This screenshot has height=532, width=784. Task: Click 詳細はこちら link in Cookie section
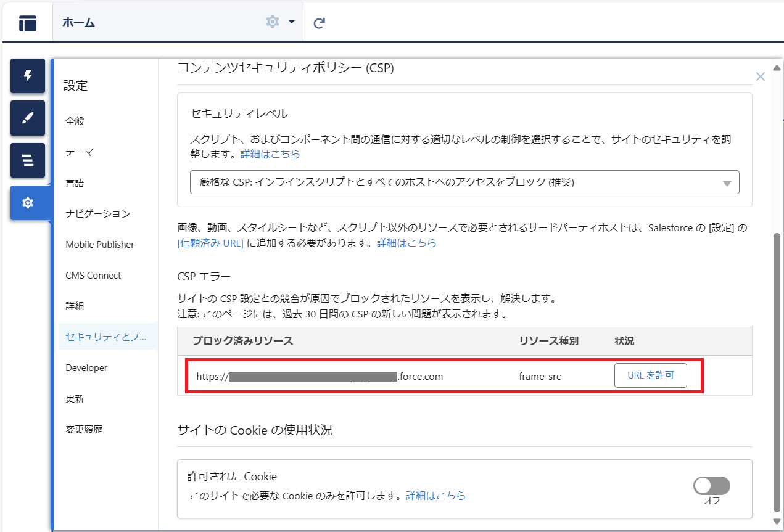(435, 496)
